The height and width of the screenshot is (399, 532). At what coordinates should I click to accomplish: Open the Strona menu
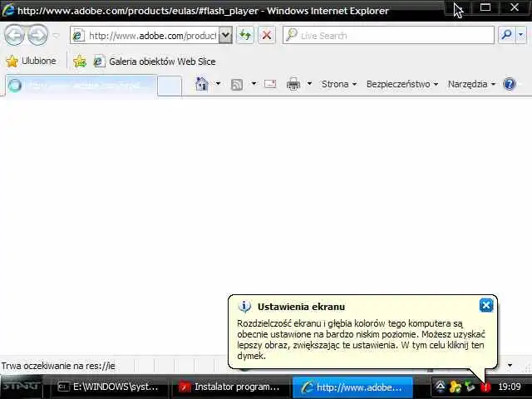(339, 84)
